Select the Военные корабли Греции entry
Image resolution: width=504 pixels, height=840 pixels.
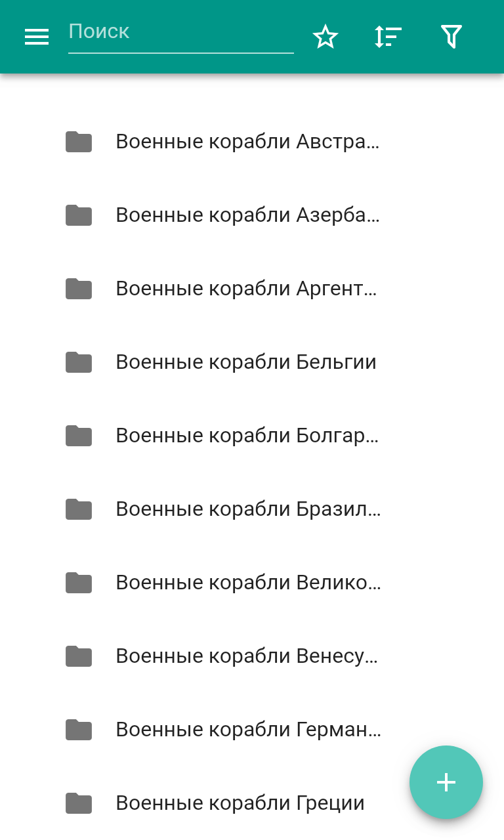(240, 803)
